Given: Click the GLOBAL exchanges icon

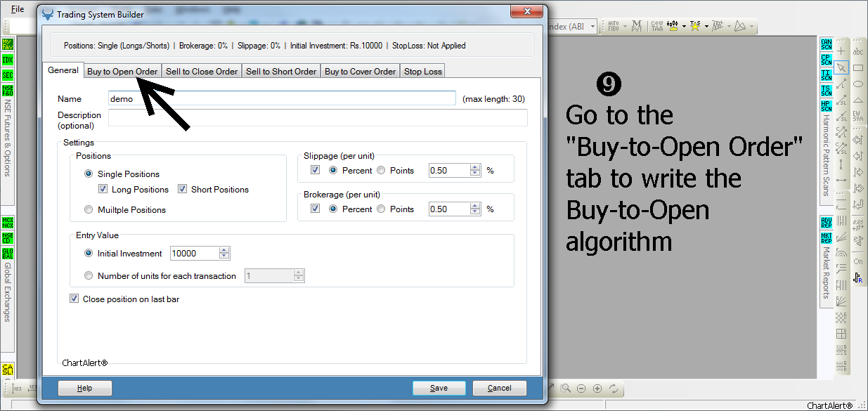Looking at the screenshot, I should pyautogui.click(x=8, y=254).
